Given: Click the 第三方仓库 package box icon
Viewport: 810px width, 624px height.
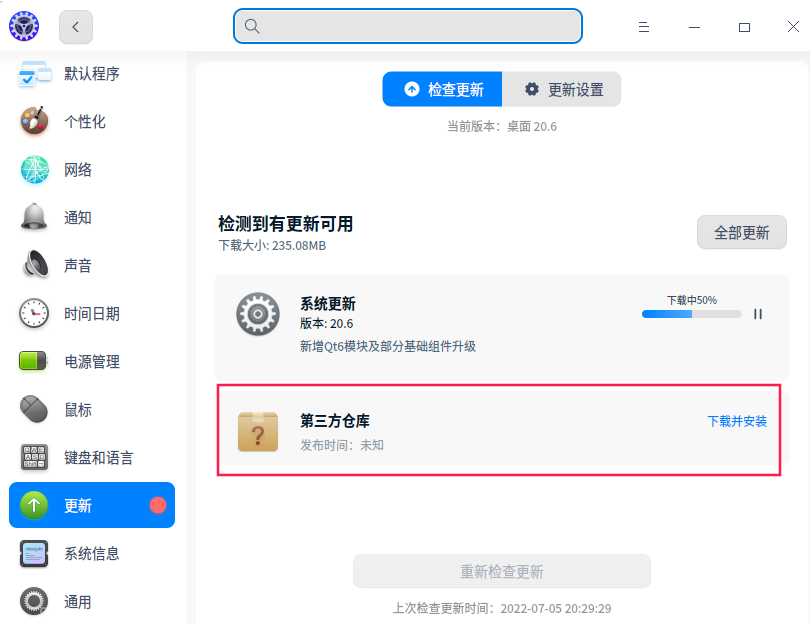Looking at the screenshot, I should [x=258, y=431].
